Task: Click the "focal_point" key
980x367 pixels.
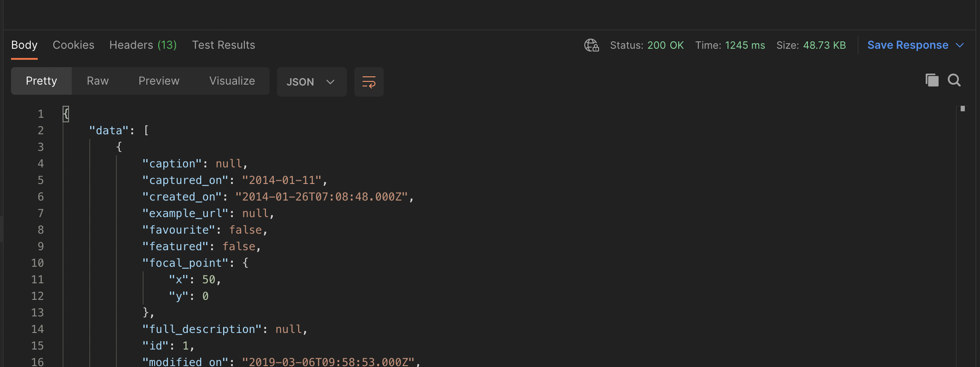Action: point(185,263)
